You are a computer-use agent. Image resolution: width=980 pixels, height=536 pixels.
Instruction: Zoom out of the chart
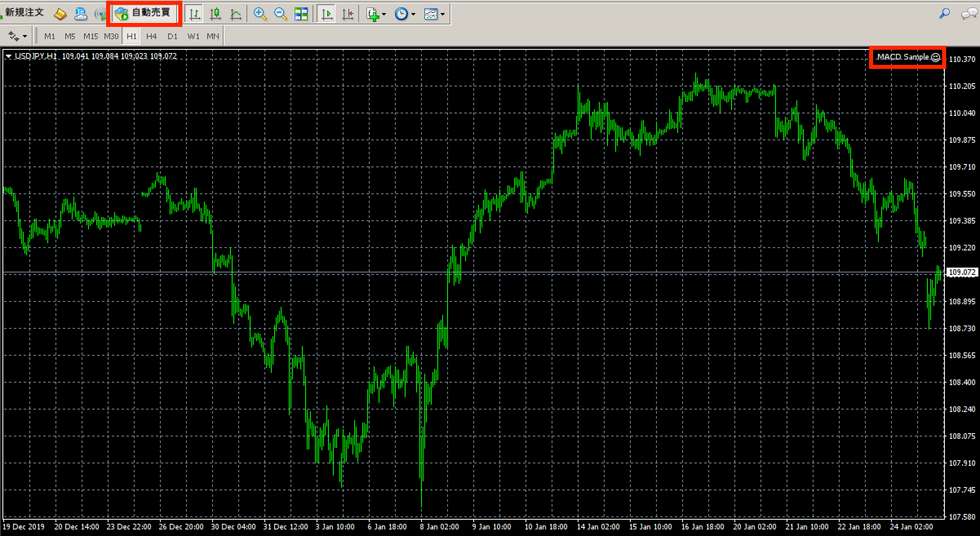pos(280,13)
